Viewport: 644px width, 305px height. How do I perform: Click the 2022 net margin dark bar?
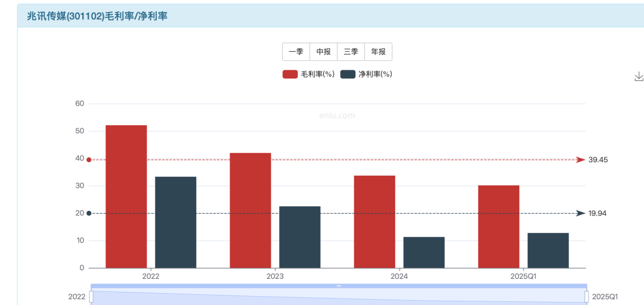pos(175,222)
